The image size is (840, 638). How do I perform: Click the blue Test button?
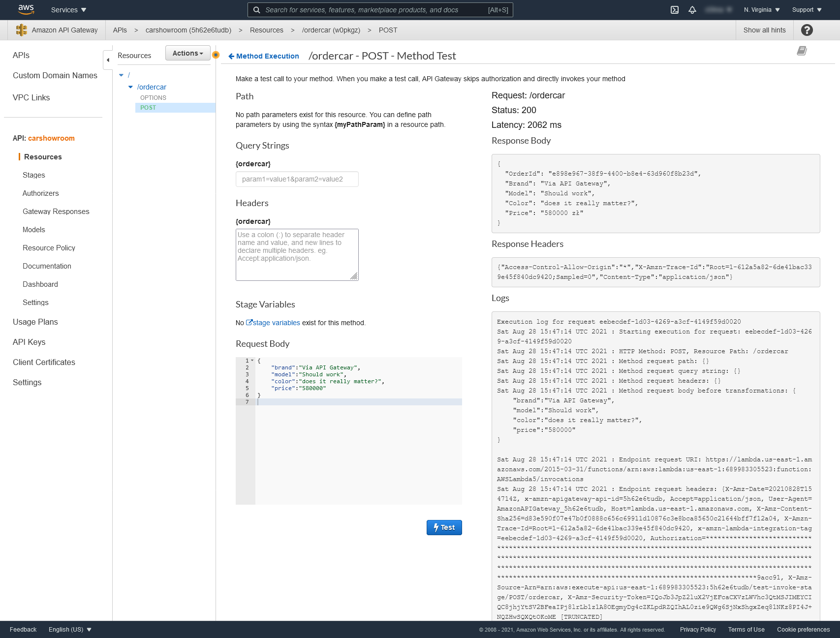[444, 527]
